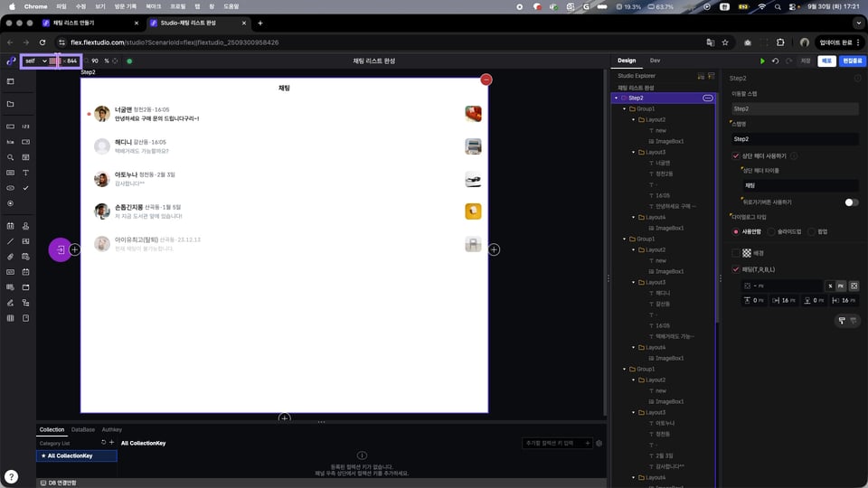Toggle the 뒤로가기버튼 사용하기 switch
Image resolution: width=868 pixels, height=488 pixels.
click(851, 202)
